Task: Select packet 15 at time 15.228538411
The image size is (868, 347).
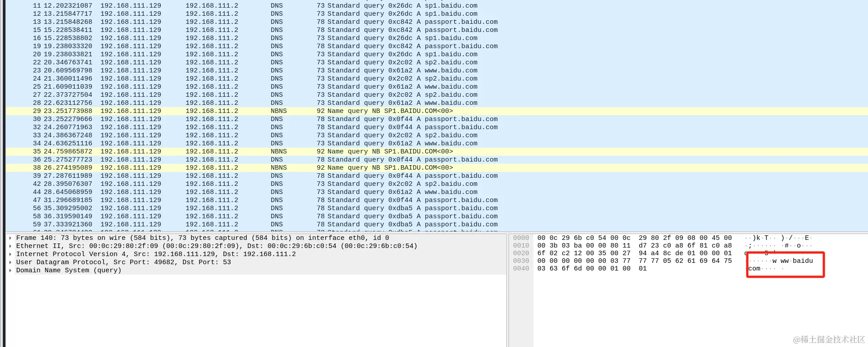Action: click(x=437, y=30)
